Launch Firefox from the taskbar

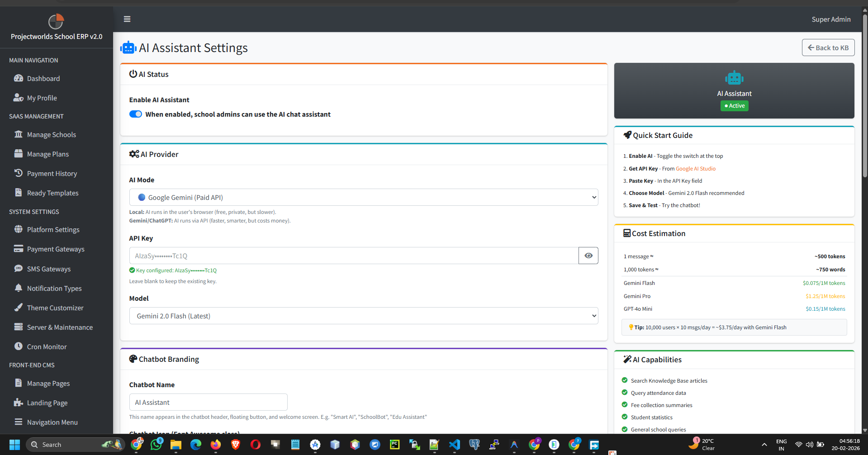tap(215, 445)
